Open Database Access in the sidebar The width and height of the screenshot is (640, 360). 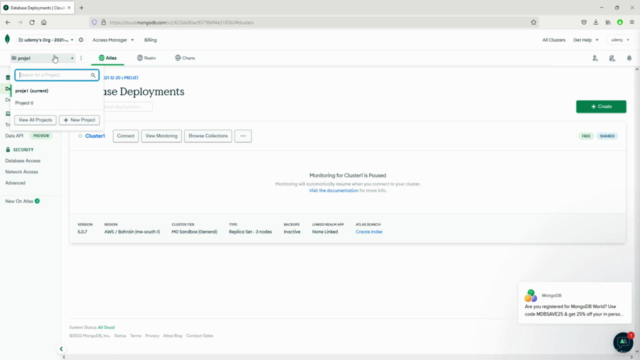tap(23, 161)
